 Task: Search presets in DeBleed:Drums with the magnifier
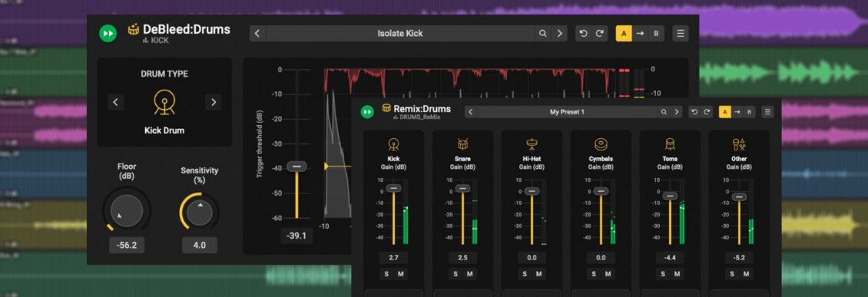(543, 33)
